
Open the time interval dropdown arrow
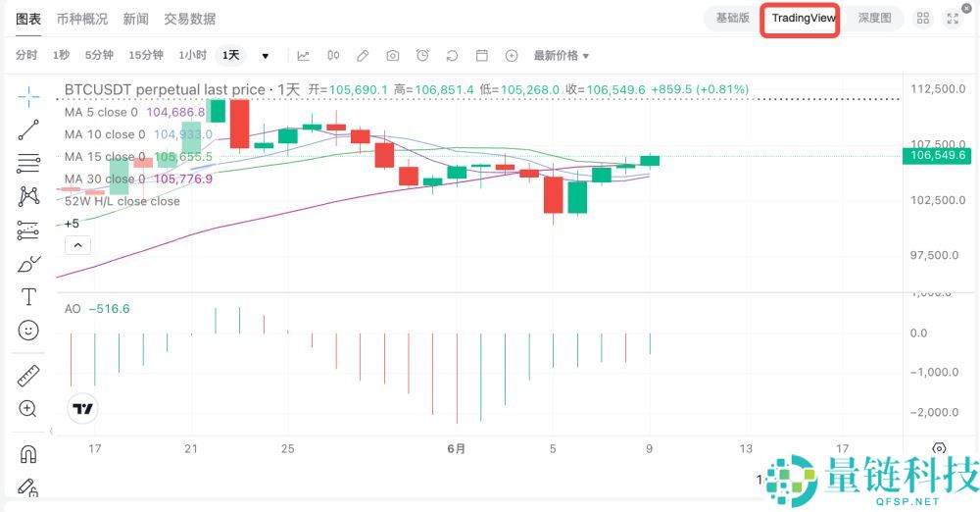click(x=265, y=56)
